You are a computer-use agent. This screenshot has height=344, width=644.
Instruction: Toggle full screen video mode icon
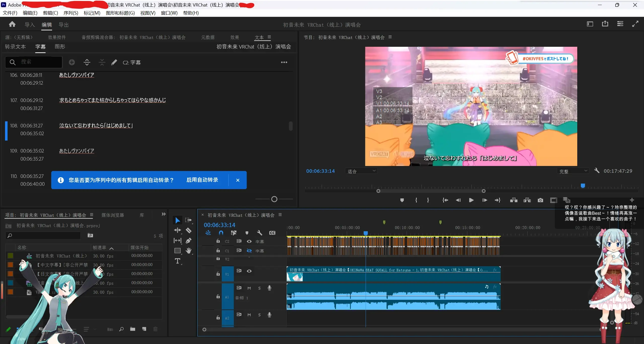click(635, 24)
